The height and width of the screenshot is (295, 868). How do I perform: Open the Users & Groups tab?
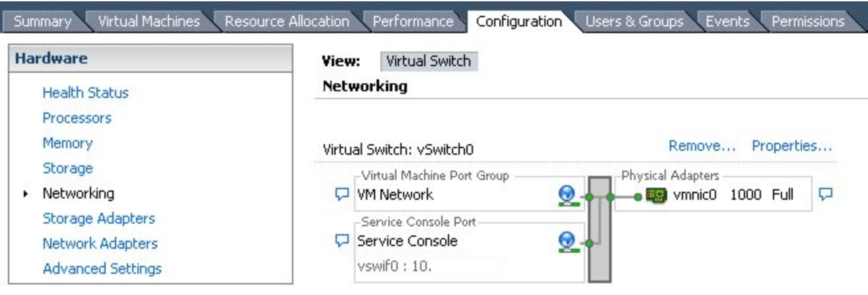[634, 21]
